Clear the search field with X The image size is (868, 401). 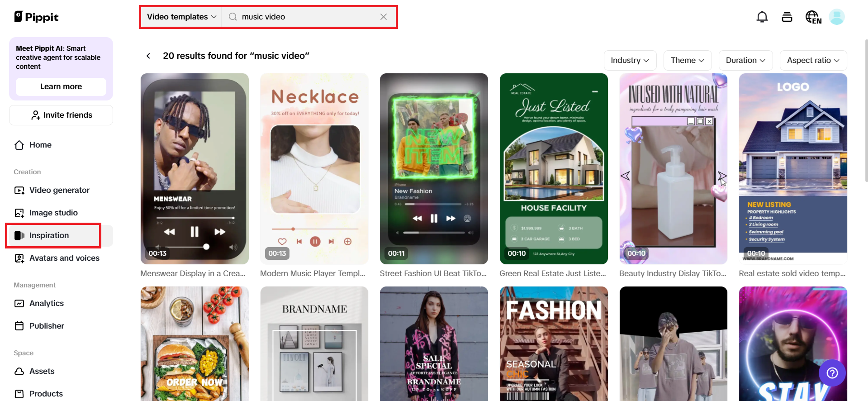tap(384, 17)
